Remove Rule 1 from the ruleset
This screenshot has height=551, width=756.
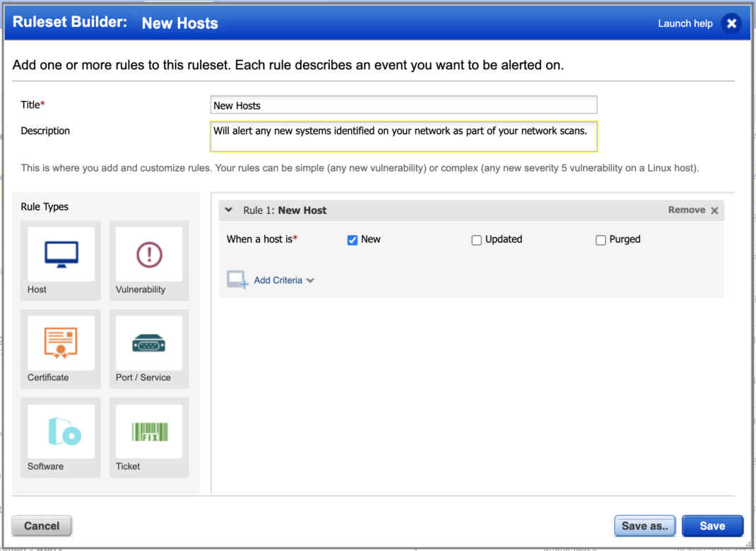pos(692,210)
